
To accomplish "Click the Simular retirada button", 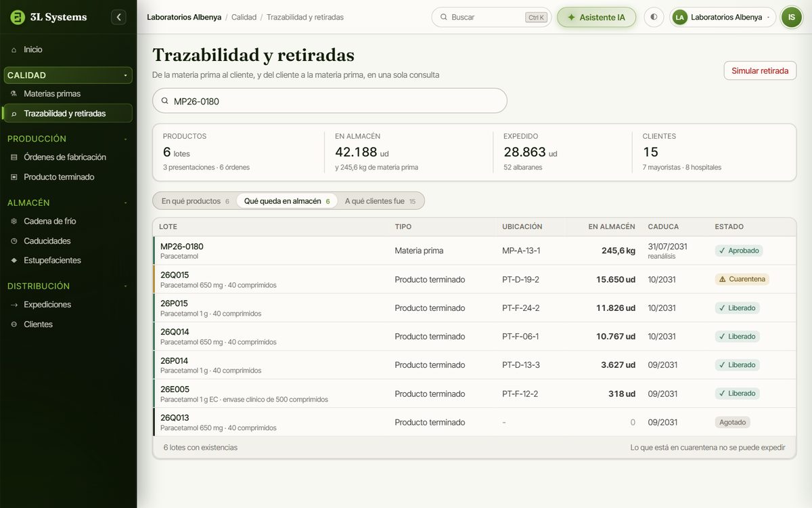I will [x=760, y=70].
